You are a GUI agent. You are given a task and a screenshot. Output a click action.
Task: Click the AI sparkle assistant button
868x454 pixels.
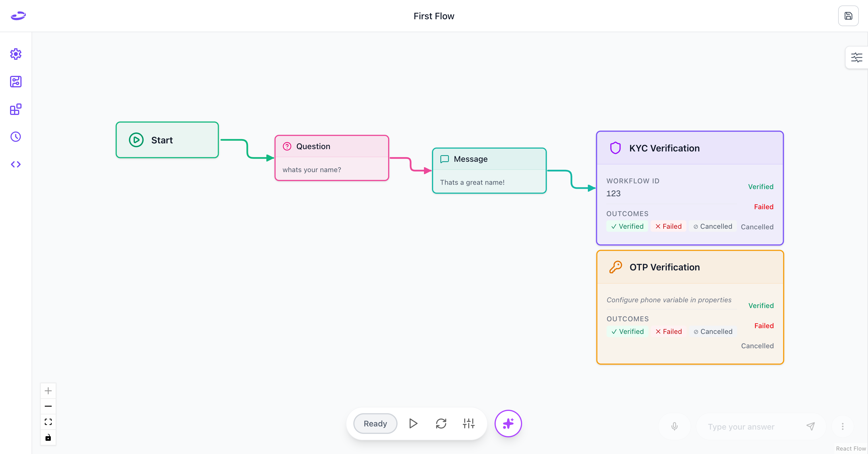508,423
